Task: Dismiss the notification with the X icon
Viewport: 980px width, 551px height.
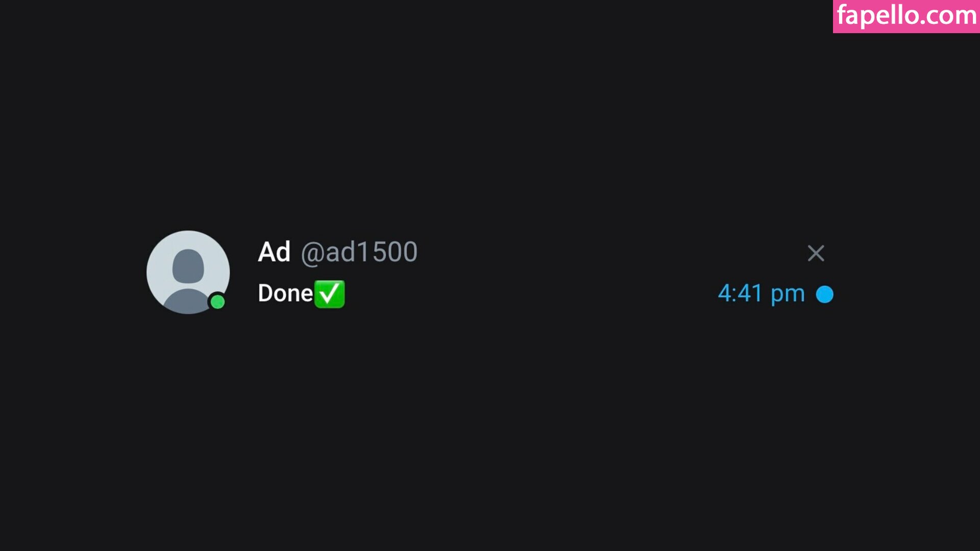Action: tap(816, 253)
